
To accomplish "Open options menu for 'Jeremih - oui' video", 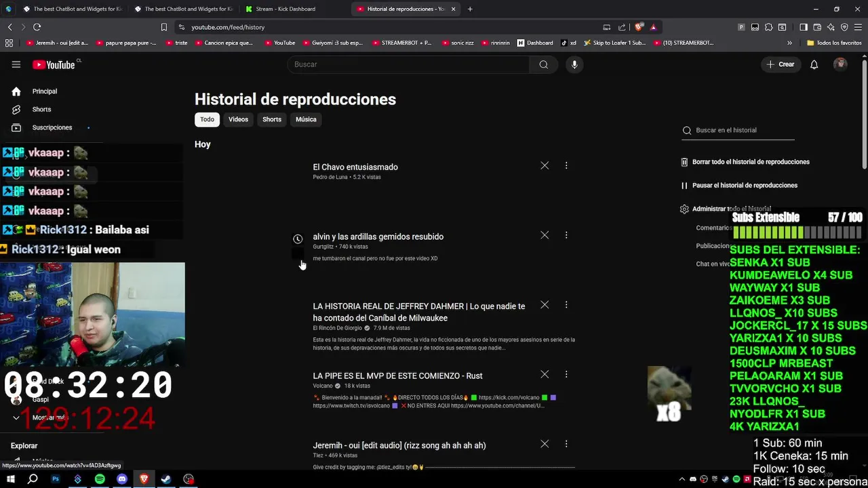I will point(566,444).
